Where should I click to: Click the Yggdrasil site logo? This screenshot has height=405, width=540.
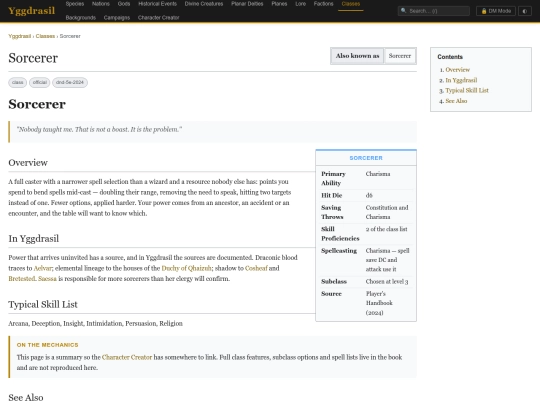pyautogui.click(x=31, y=11)
